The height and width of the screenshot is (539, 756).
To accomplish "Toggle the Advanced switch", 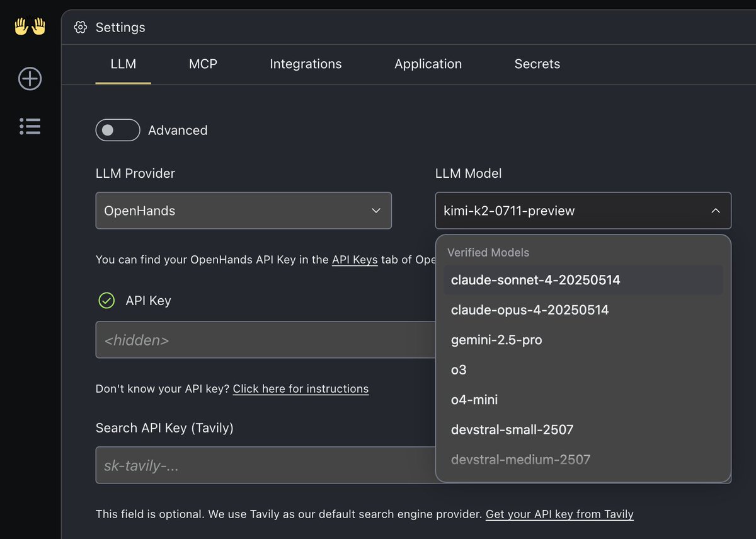I will pyautogui.click(x=117, y=130).
